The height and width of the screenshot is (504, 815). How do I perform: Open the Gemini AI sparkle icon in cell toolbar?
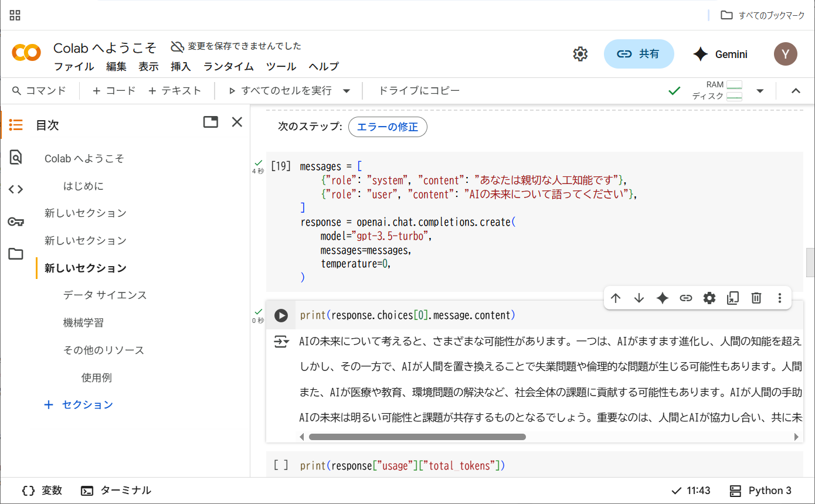pyautogui.click(x=663, y=298)
